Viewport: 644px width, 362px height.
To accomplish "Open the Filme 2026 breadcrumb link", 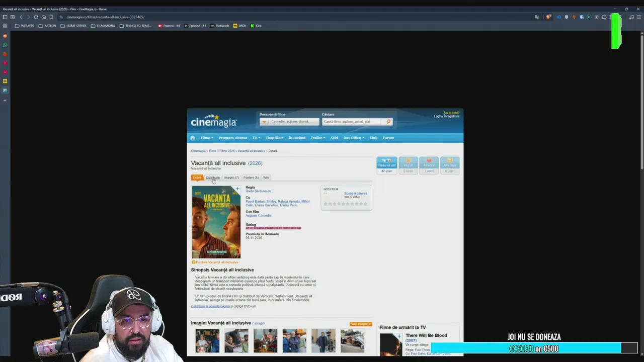I will 227,151.
